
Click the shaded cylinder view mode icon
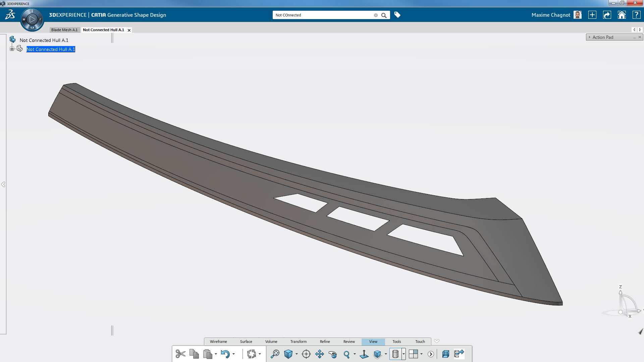pyautogui.click(x=395, y=354)
